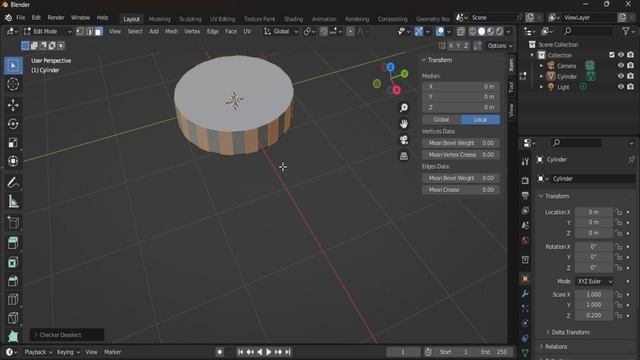Expand Camera item in outliner

pos(542,66)
